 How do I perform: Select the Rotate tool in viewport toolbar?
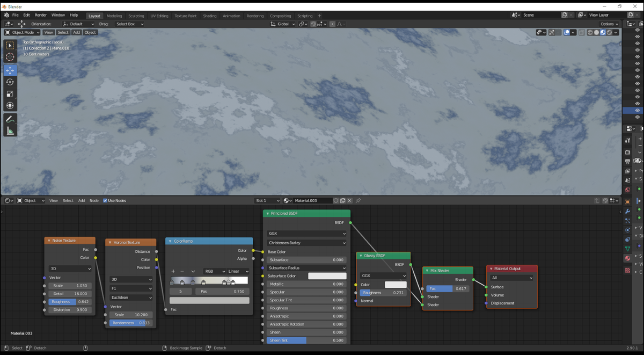pyautogui.click(x=10, y=82)
